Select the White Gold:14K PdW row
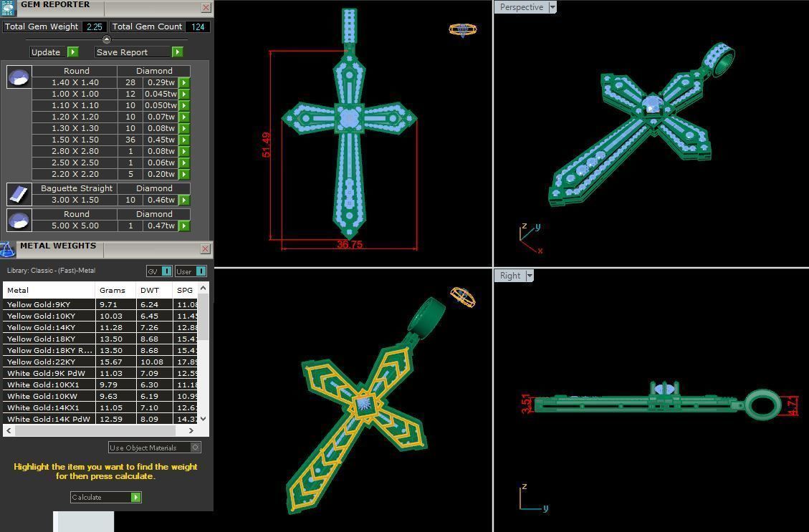This screenshot has width=809, height=532. (100, 419)
